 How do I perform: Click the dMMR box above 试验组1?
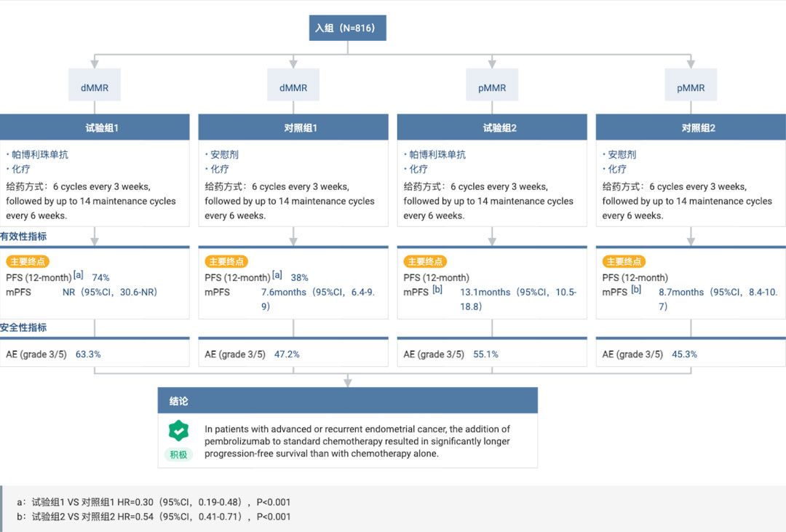click(95, 87)
